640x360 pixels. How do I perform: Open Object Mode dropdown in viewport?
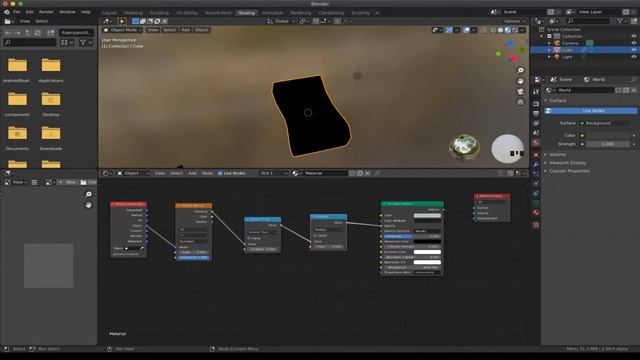pyautogui.click(x=122, y=30)
